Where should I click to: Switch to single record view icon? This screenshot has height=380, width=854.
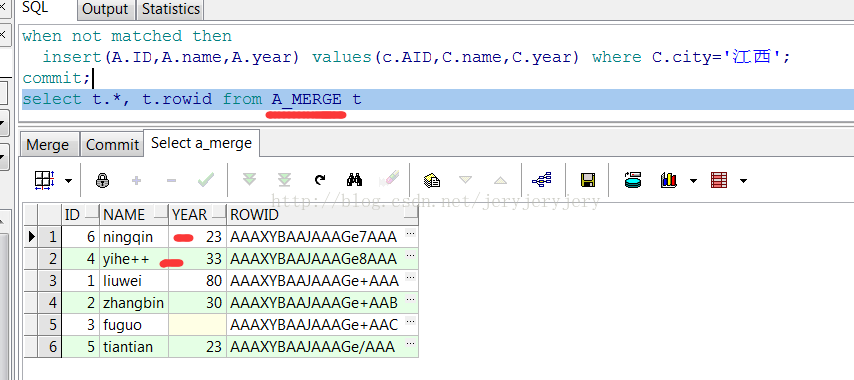tap(431, 180)
